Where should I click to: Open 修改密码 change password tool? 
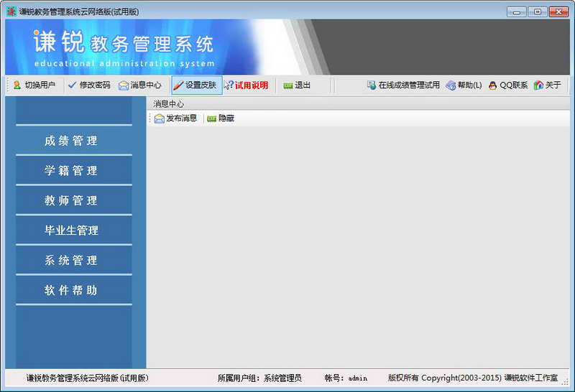click(x=88, y=85)
